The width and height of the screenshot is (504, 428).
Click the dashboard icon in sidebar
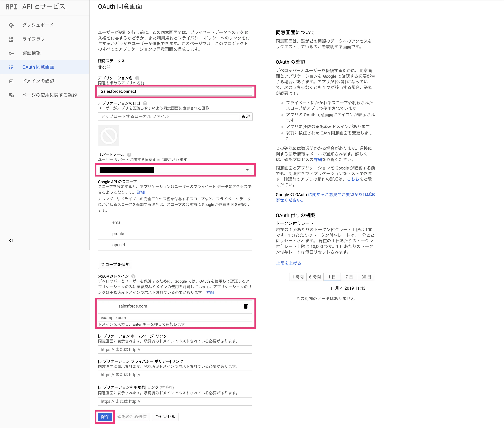pyautogui.click(x=11, y=25)
